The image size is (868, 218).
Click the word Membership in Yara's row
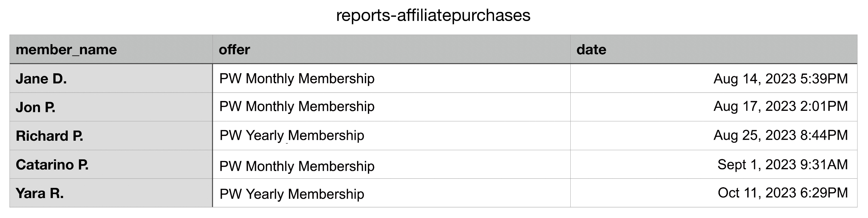326,194
